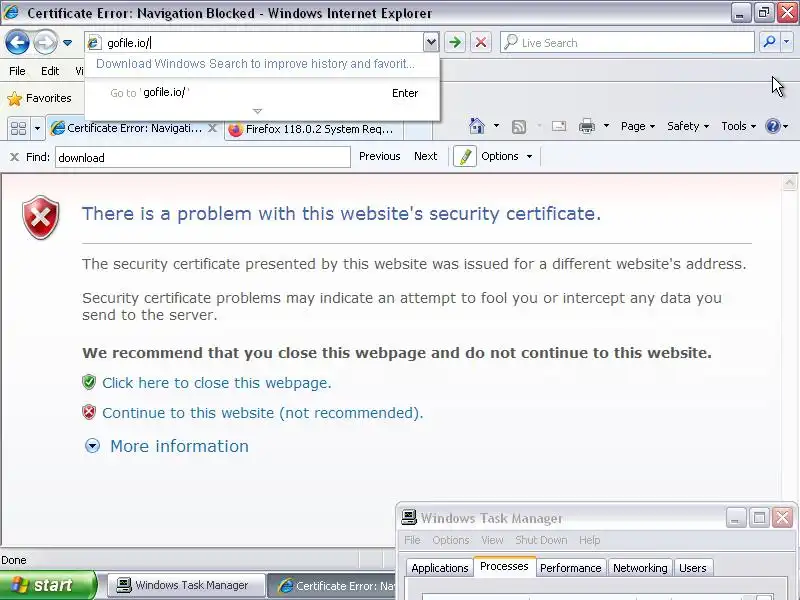800x600 pixels.
Task: Click the Print icon
Action: pyautogui.click(x=587, y=126)
